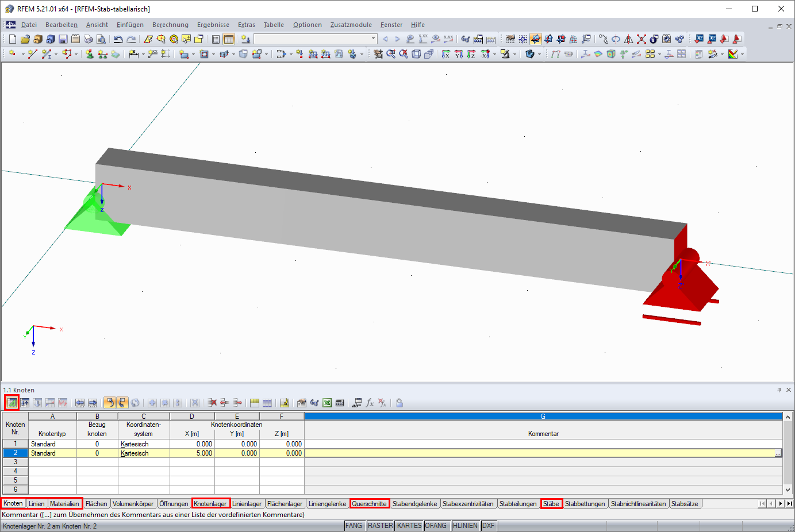Toggle the FANG snap option
795x532 pixels.
(354, 526)
